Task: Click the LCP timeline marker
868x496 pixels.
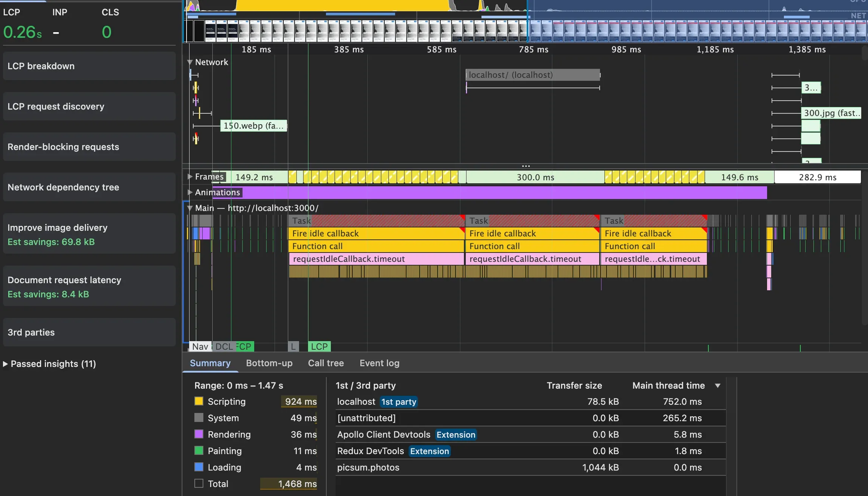Action: 319,347
